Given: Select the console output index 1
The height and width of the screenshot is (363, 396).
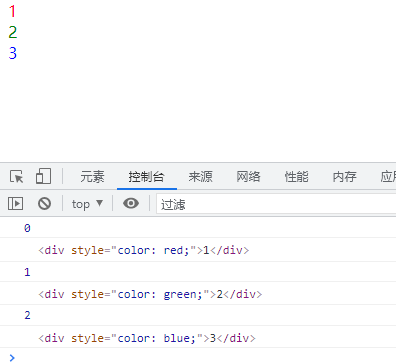Looking at the screenshot, I should pyautogui.click(x=27, y=272).
